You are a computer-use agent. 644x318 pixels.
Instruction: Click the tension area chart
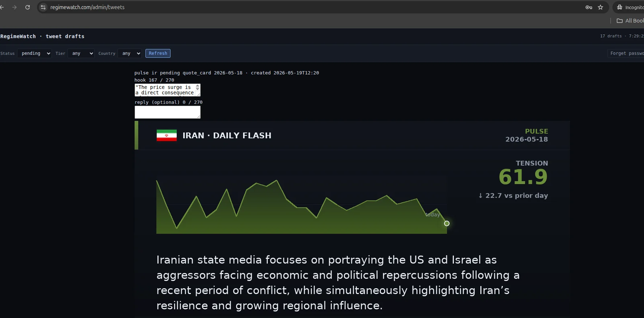click(x=302, y=206)
